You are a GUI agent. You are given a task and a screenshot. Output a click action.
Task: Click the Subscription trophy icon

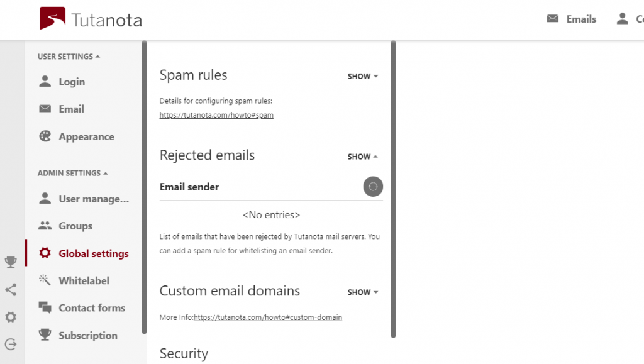point(45,334)
